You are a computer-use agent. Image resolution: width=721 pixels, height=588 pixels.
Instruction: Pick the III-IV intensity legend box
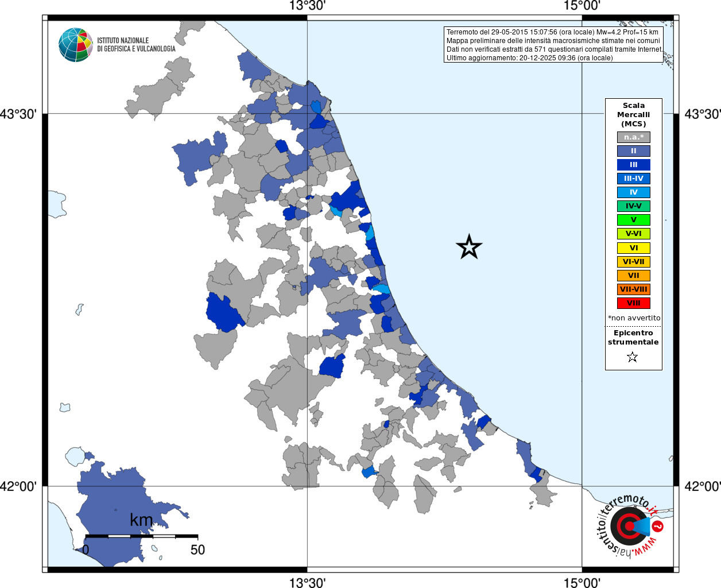pyautogui.click(x=633, y=179)
